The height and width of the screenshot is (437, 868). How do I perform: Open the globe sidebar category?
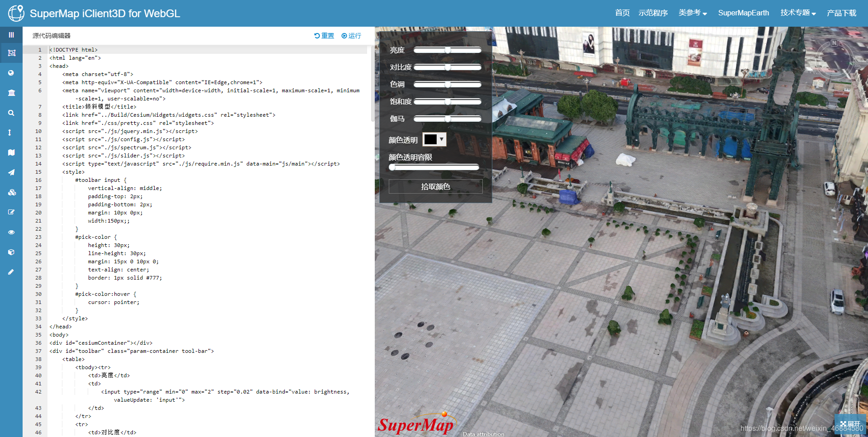(11, 73)
